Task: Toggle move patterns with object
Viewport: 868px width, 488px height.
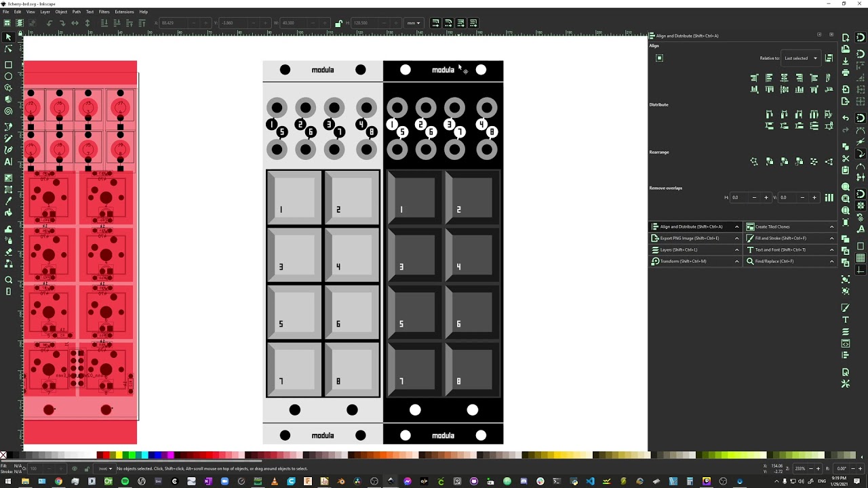Action: tap(474, 23)
